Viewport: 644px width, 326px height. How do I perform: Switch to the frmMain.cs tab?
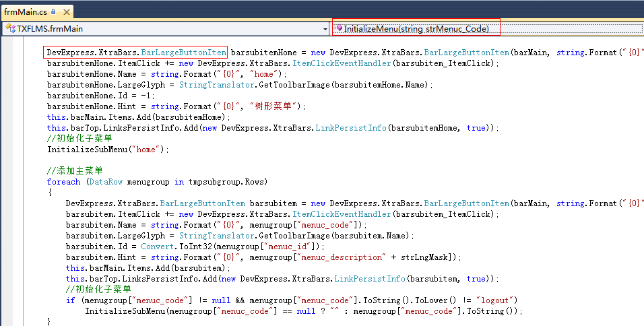click(26, 11)
